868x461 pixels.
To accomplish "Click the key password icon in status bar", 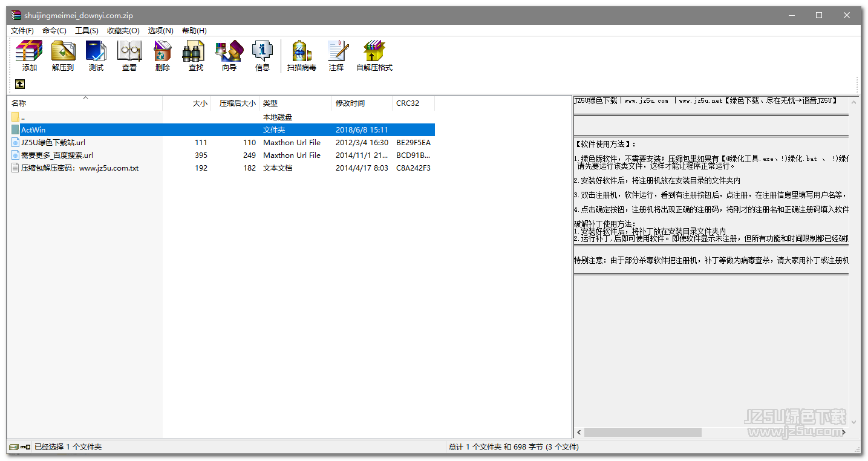I will 25,447.
